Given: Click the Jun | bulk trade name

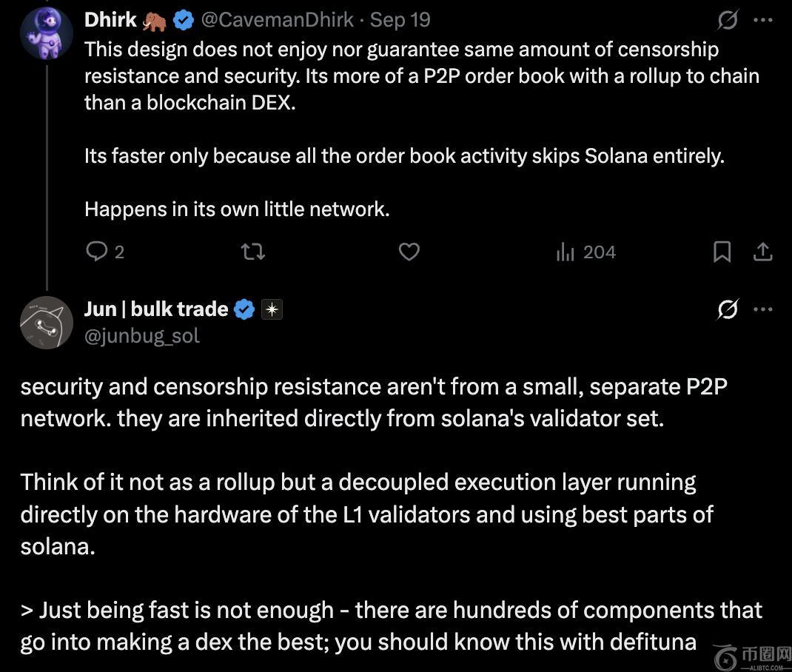Looking at the screenshot, I should (x=156, y=309).
